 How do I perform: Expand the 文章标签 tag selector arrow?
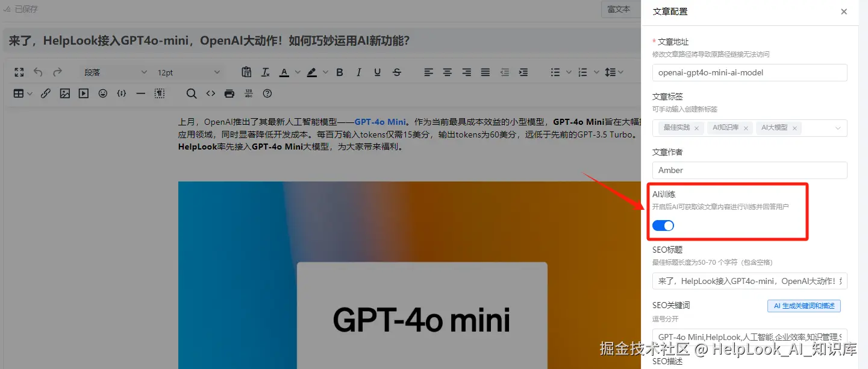(x=838, y=128)
